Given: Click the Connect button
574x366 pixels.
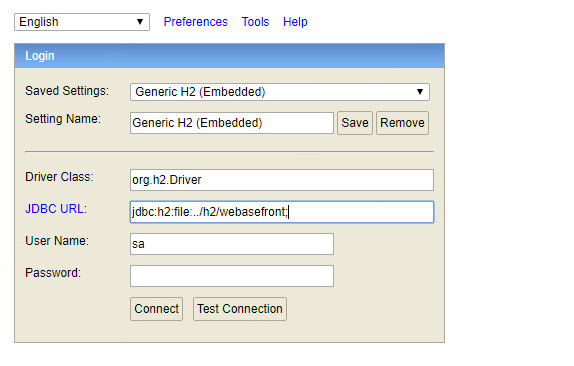Looking at the screenshot, I should coord(156,309).
